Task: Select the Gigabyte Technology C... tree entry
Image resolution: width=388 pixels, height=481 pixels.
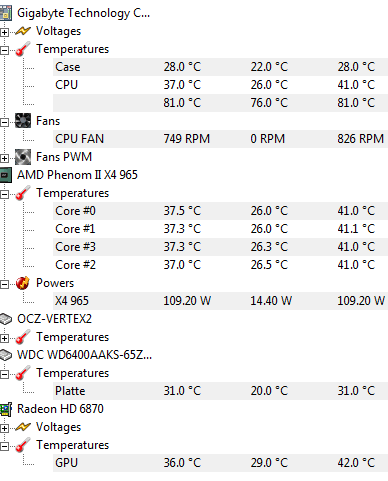Action: click(x=83, y=13)
